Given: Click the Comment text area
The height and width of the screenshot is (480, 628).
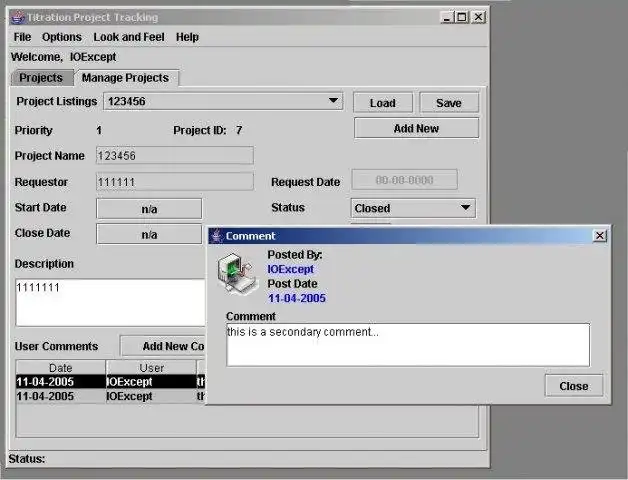Looking at the screenshot, I should click(408, 345).
